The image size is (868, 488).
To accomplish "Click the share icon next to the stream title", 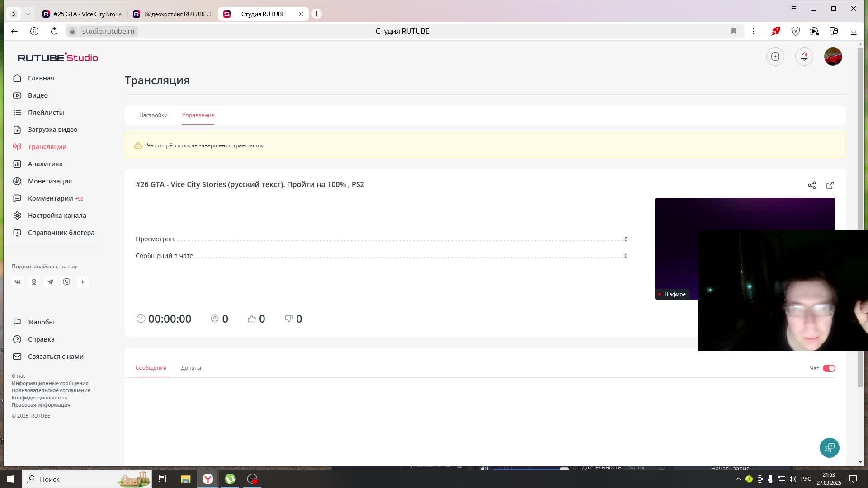I will coord(812,185).
